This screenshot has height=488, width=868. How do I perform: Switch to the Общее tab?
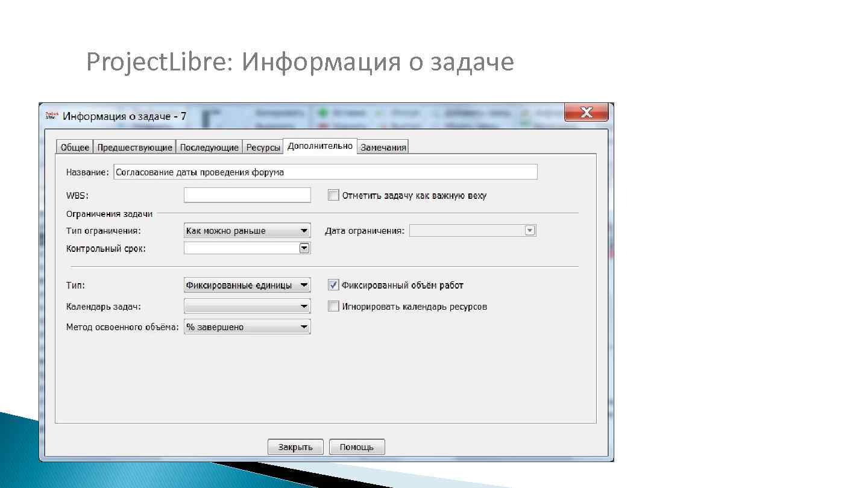[75, 147]
